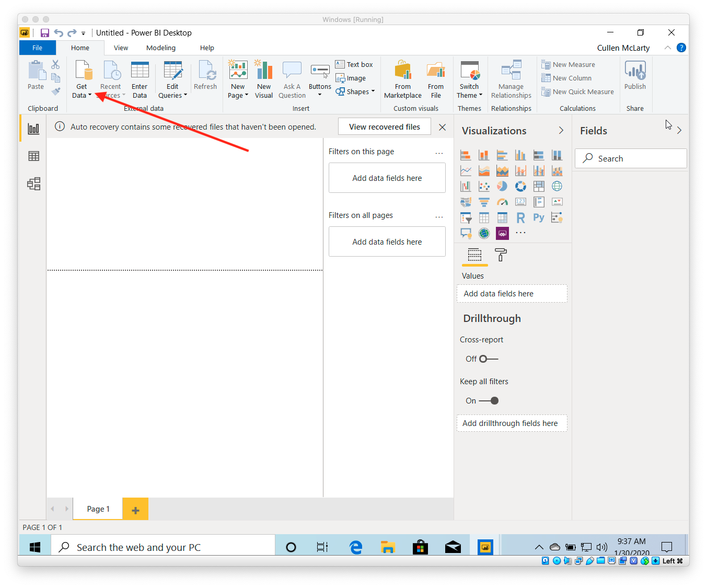Select the R script visual
707x588 pixels.
(520, 217)
